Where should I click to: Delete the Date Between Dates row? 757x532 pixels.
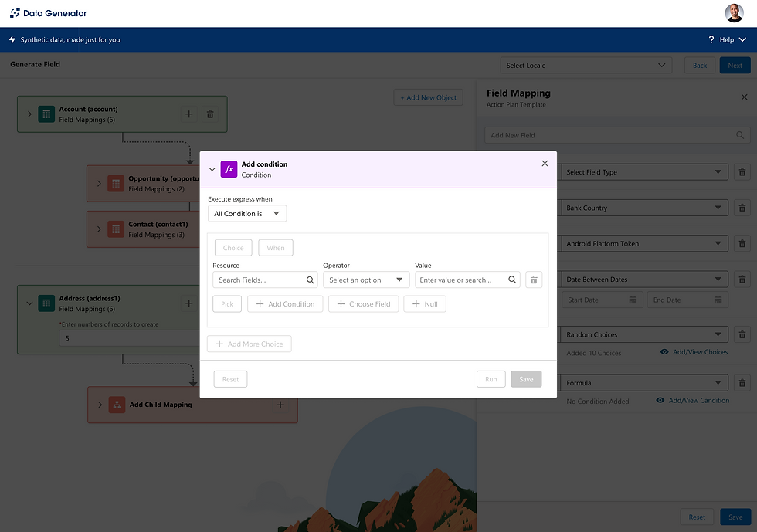[742, 279]
